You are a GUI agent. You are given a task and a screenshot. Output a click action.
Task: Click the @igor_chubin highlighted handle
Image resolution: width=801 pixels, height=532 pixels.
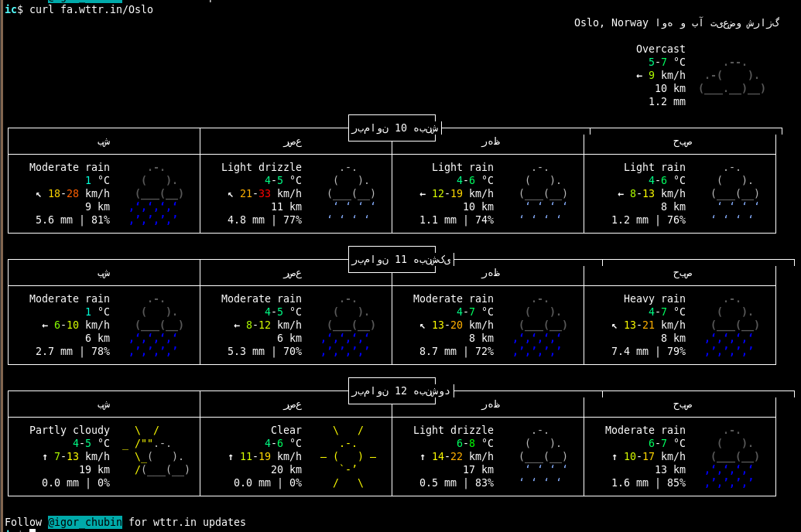point(85,522)
